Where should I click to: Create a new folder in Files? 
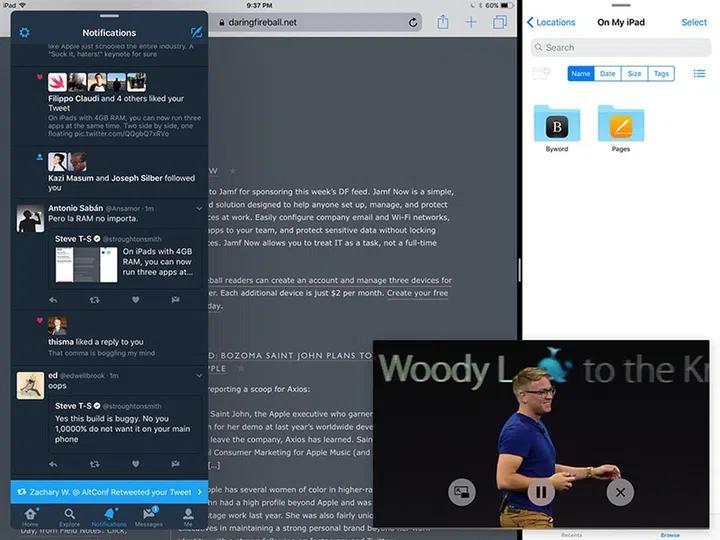[541, 73]
